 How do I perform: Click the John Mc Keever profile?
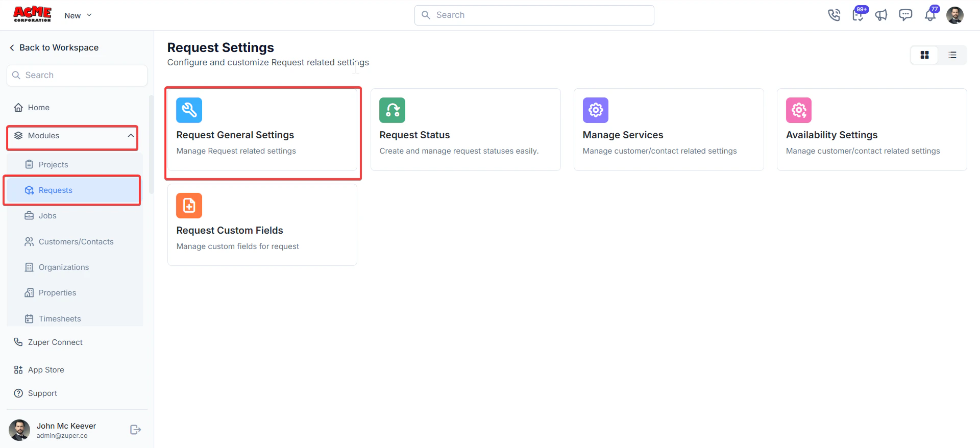53,430
